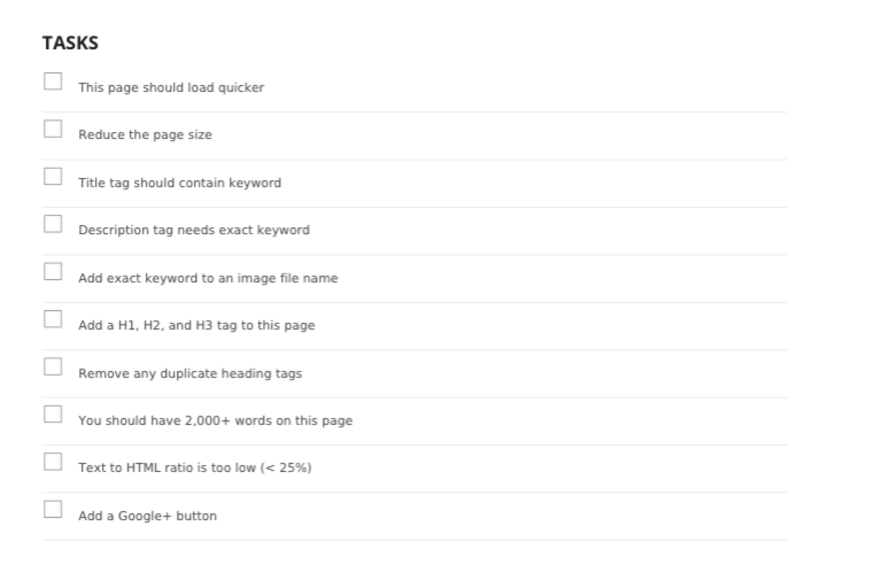Tick the 'Add a Google+ button' checkbox
891x588 pixels.
pyautogui.click(x=53, y=510)
